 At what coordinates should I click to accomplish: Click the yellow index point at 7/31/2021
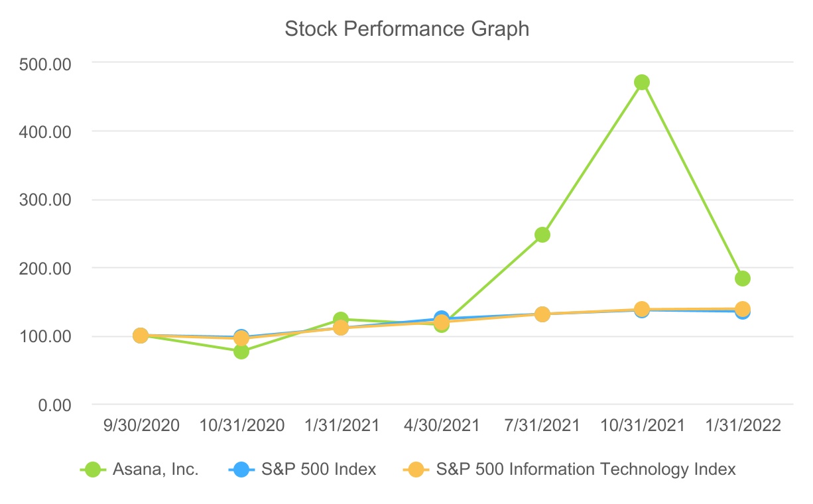tap(542, 314)
